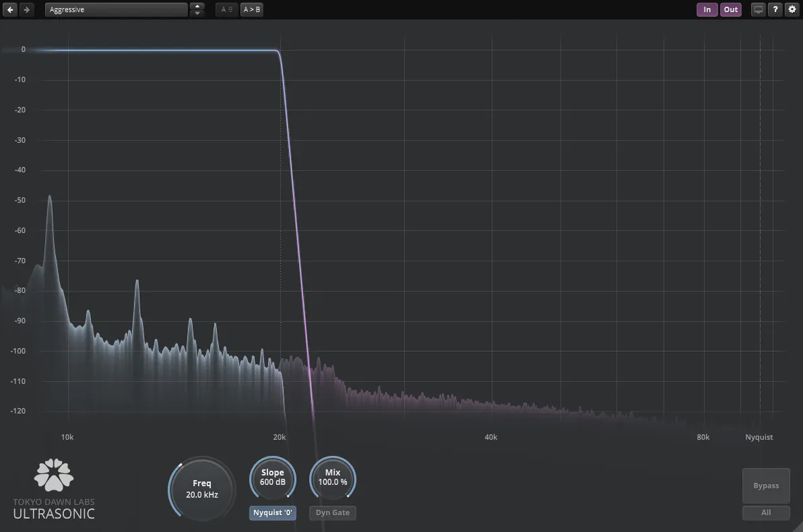This screenshot has height=532, width=803.
Task: Toggle the Nyquist '0' option
Action: 273,512
